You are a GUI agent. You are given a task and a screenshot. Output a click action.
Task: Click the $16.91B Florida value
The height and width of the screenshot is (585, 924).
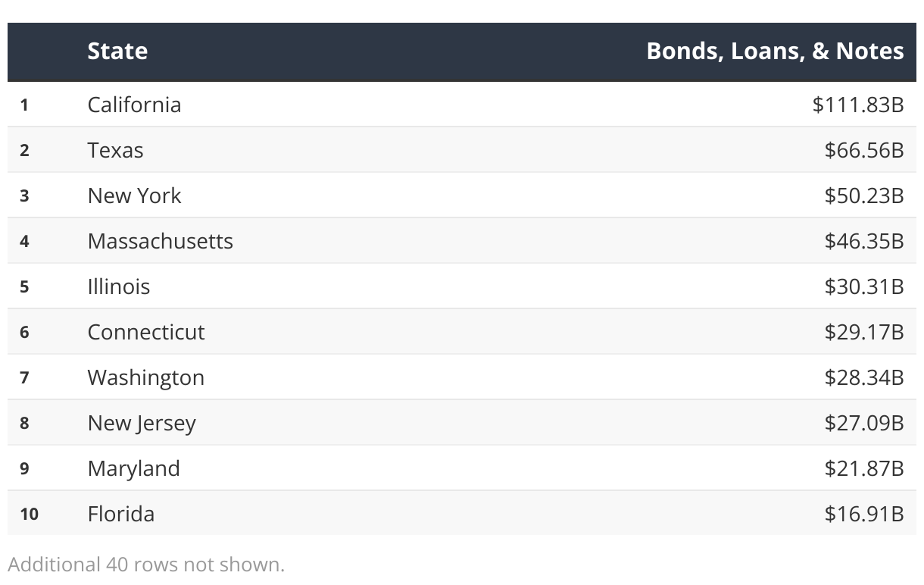[864, 514]
